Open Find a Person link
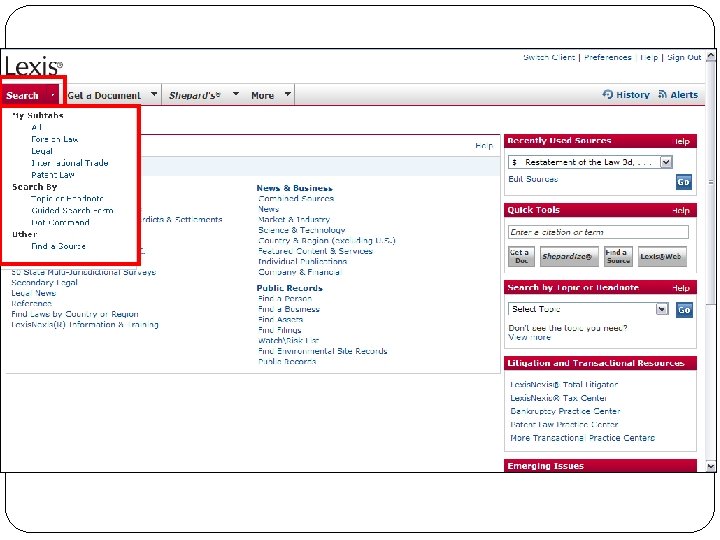 (285, 298)
